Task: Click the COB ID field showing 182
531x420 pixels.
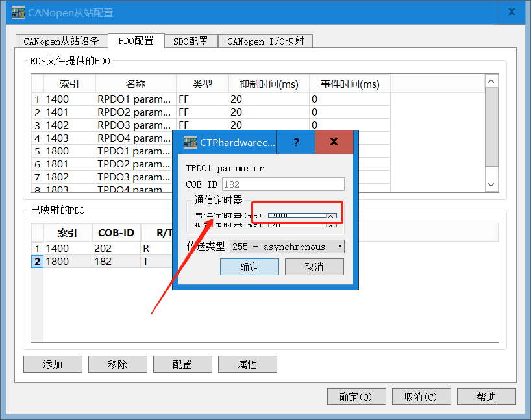Action: pyautogui.click(x=283, y=184)
